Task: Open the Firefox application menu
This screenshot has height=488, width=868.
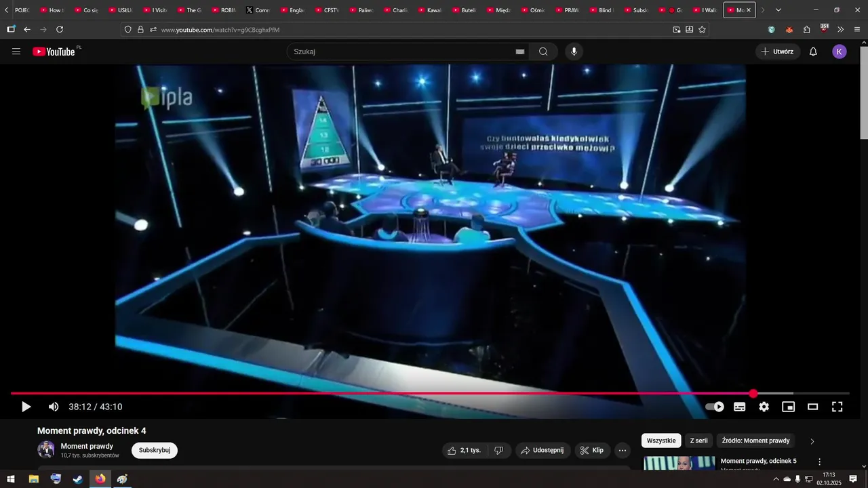Action: (857, 30)
